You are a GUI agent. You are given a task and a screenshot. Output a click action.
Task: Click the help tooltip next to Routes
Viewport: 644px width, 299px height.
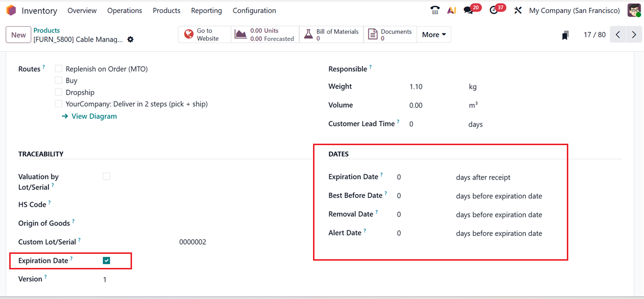point(44,67)
